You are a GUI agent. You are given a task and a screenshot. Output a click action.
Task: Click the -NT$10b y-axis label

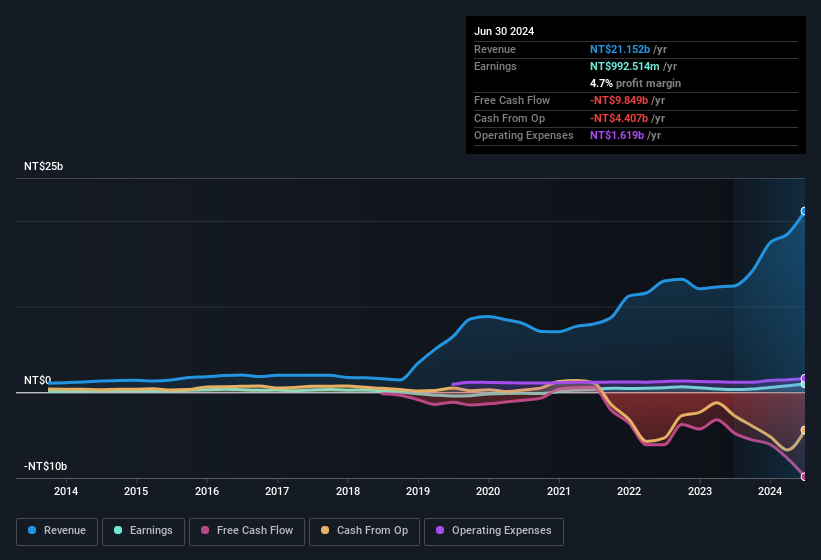pos(46,466)
